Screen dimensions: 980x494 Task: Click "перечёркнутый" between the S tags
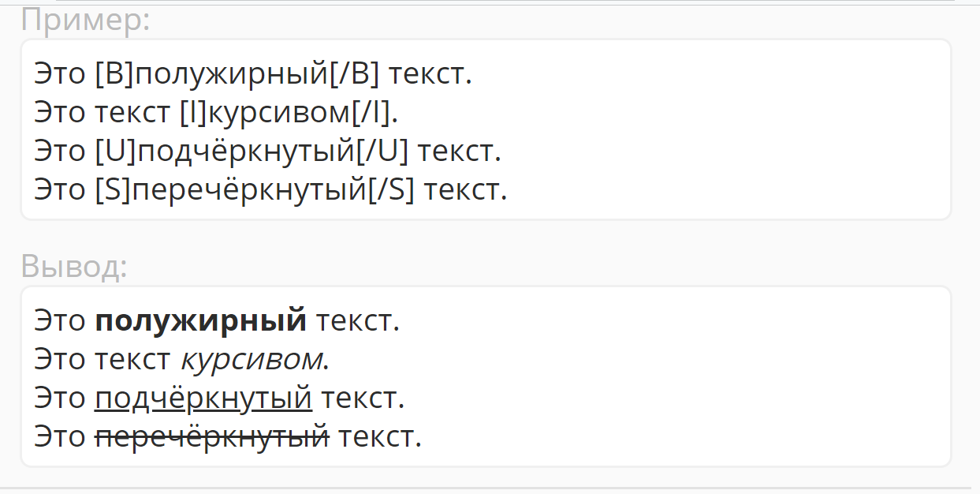pos(248,189)
